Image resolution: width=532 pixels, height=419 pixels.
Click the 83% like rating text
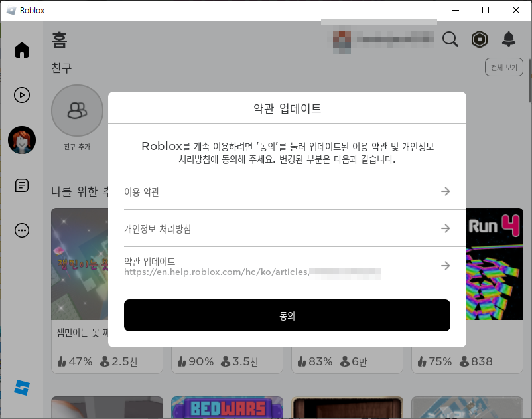(x=320, y=361)
